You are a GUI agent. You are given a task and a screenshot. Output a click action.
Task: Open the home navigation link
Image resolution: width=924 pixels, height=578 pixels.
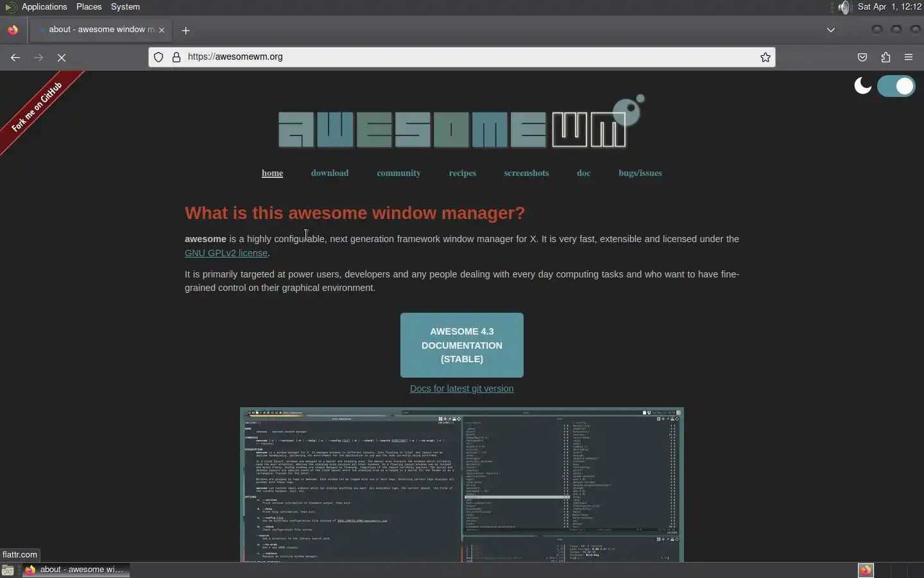(x=272, y=173)
